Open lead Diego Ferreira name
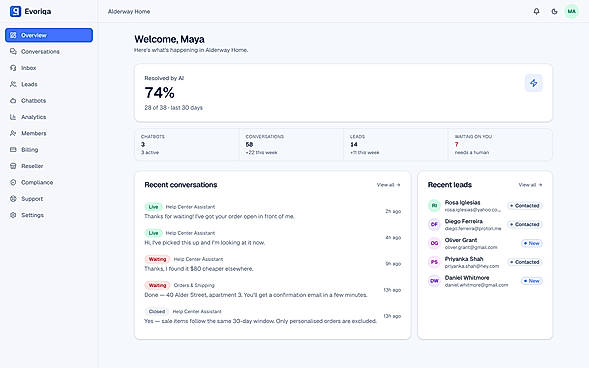 [x=464, y=221]
